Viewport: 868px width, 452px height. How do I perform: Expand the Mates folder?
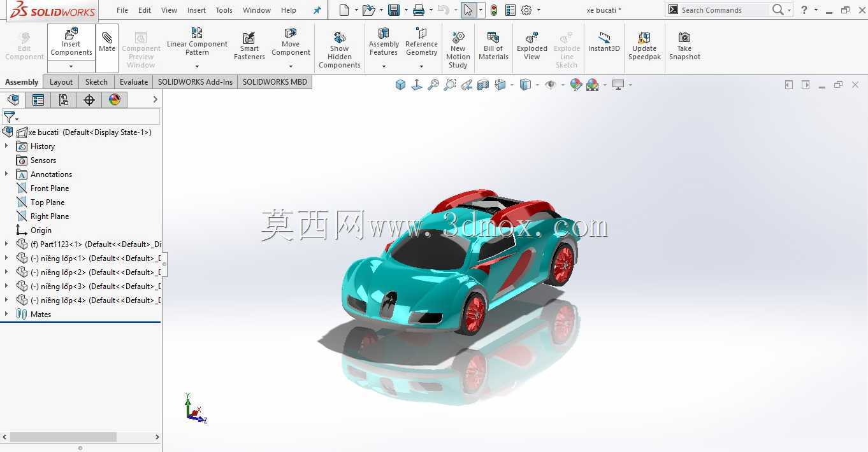[6, 314]
